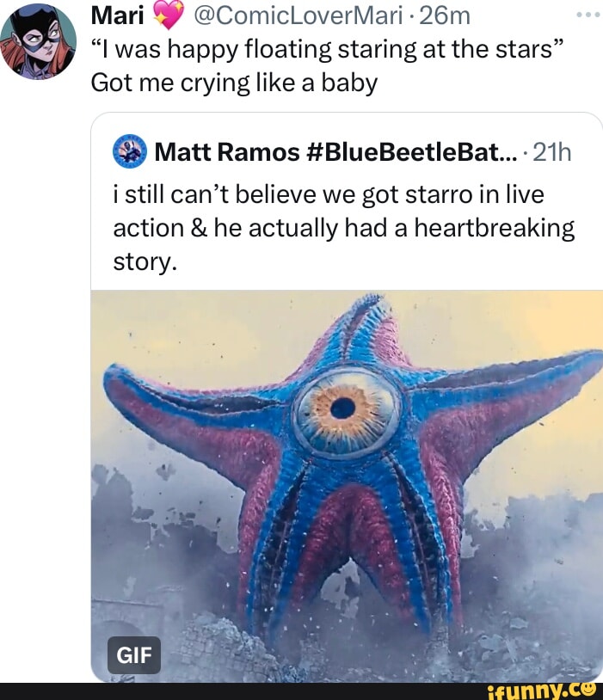Click the sparkling heart emoji beside Mari

click(x=166, y=15)
